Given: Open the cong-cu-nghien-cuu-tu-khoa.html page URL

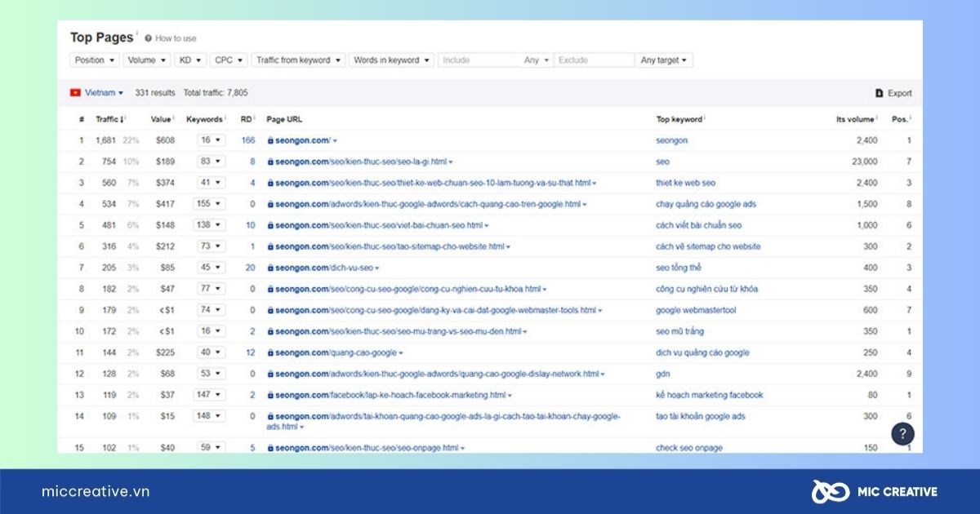Looking at the screenshot, I should (x=408, y=289).
